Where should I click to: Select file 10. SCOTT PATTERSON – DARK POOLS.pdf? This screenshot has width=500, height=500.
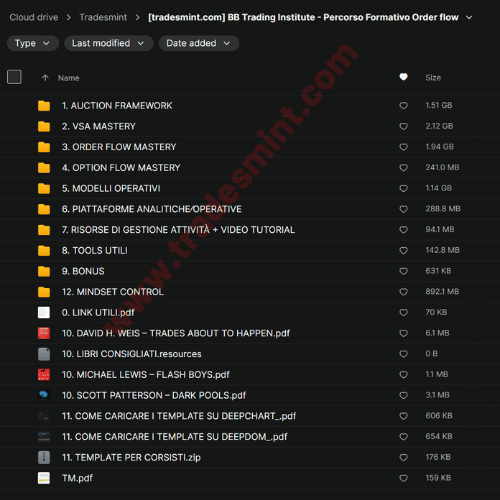250,395
